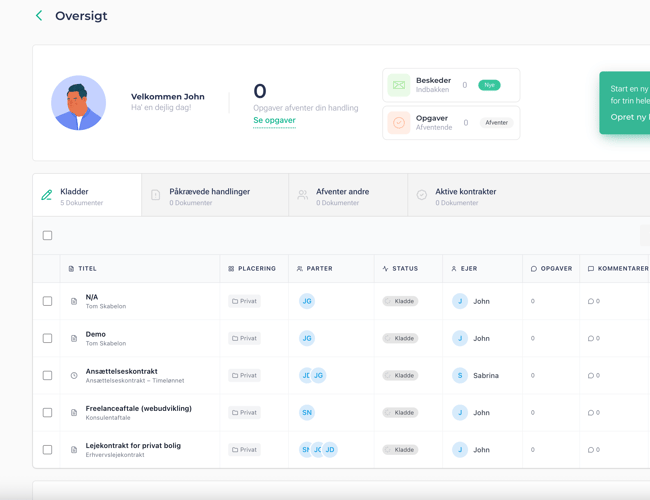Click the clock icon beside Ansættelseskontrakt
The height and width of the screenshot is (500, 650).
coord(74,375)
